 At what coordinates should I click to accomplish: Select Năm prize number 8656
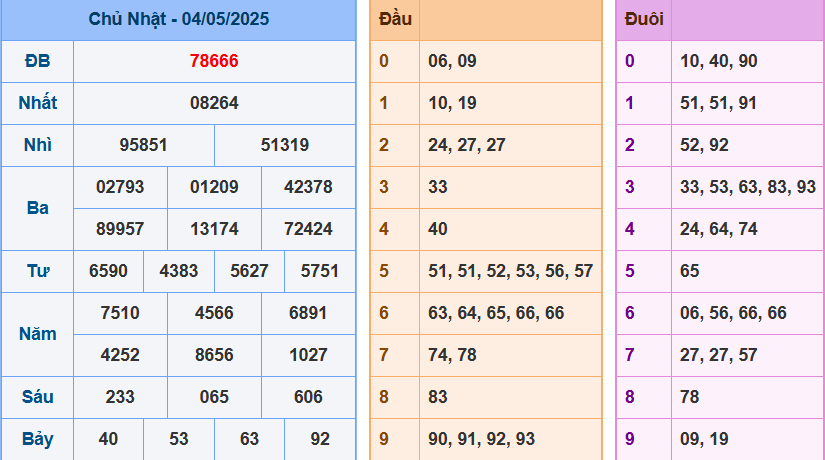tap(214, 355)
